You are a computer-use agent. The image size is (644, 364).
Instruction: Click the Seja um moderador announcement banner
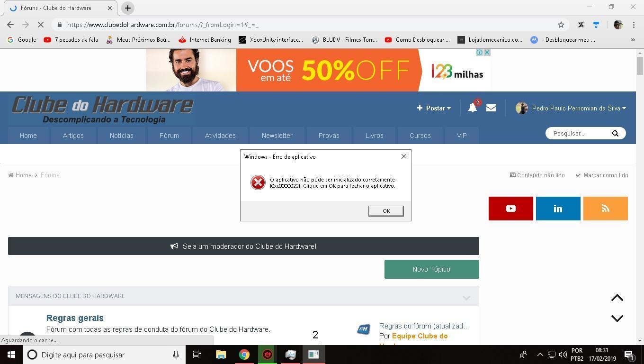(243, 246)
